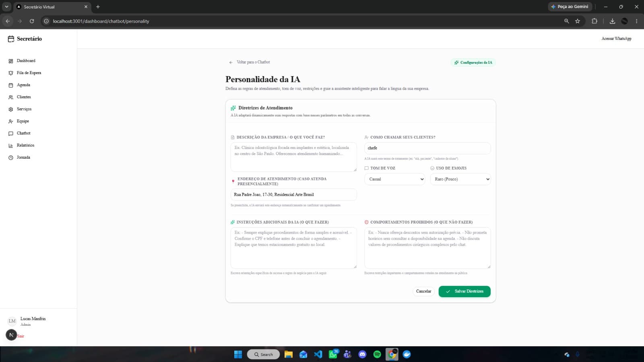Focus the Comportamentos Proibidos text area
Image resolution: width=644 pixels, height=362 pixels.
(x=427, y=248)
